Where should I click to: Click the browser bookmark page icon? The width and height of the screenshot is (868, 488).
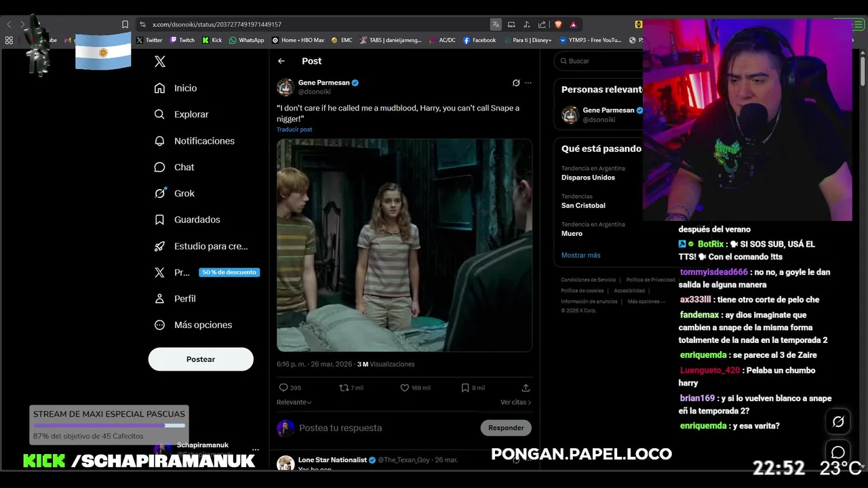tap(125, 24)
